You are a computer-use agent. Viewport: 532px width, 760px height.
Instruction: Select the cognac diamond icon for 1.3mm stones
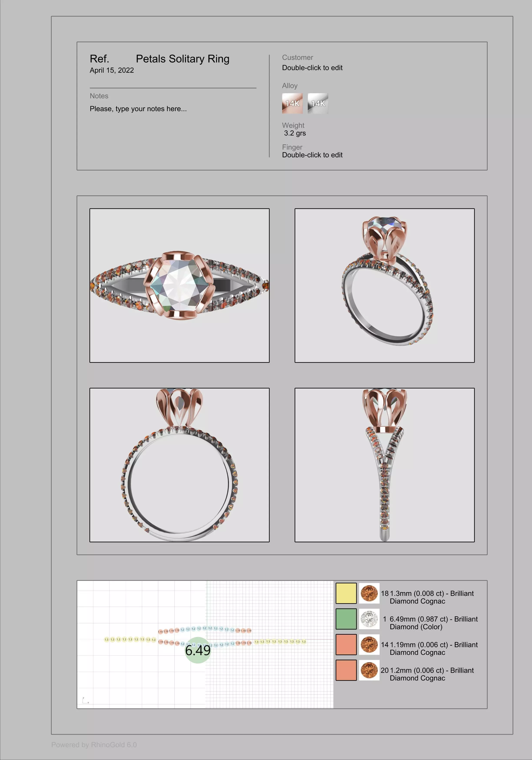(x=369, y=593)
